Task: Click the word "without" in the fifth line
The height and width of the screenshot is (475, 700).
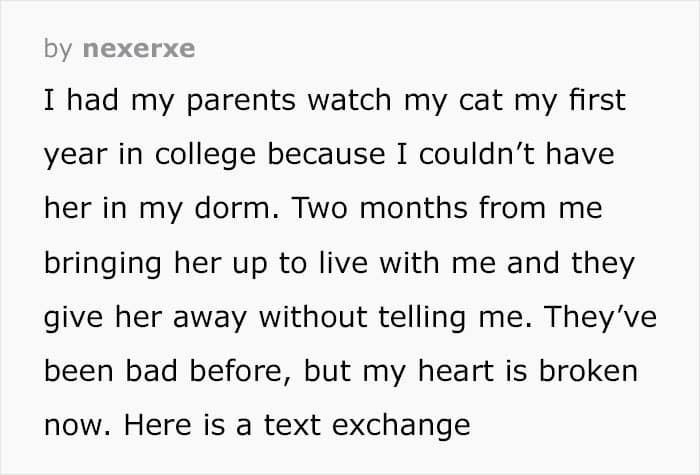Action: 313,317
